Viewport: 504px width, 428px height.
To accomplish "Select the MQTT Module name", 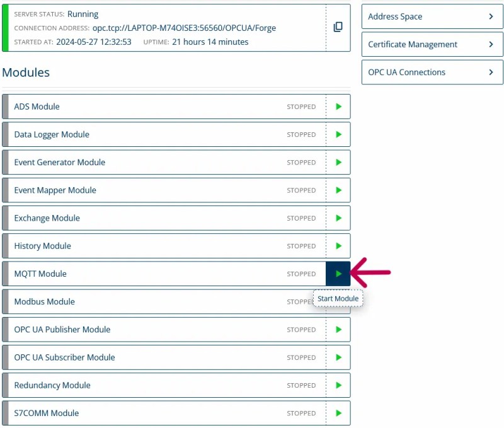I will click(x=40, y=274).
